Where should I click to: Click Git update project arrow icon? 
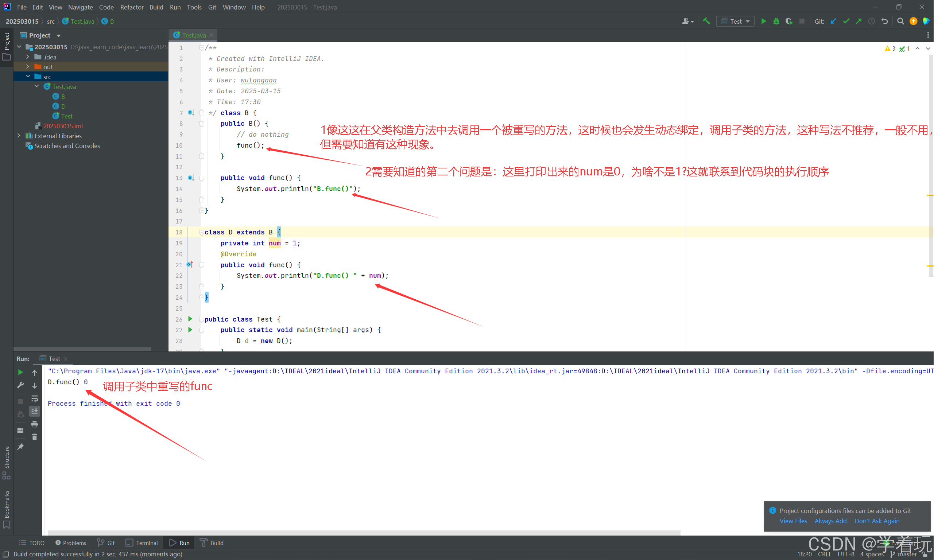(x=833, y=21)
